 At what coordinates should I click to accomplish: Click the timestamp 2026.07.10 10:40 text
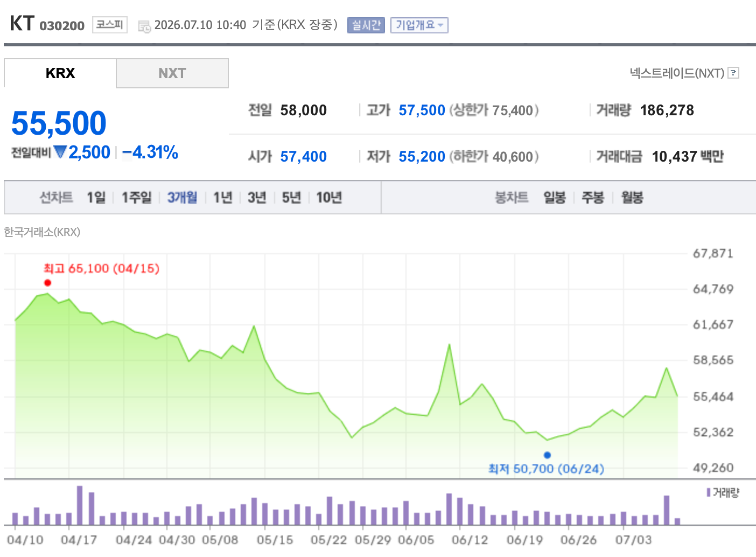tap(200, 25)
